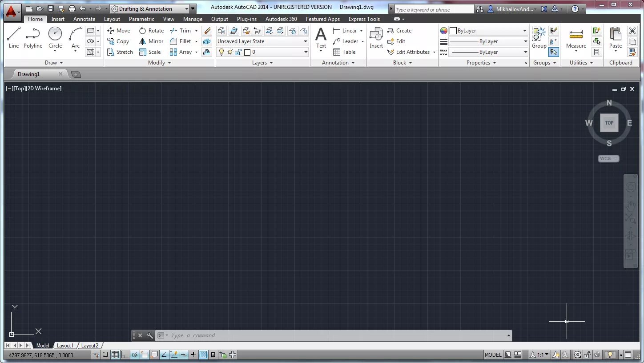Open the ByLayer color dropdown

point(488,31)
